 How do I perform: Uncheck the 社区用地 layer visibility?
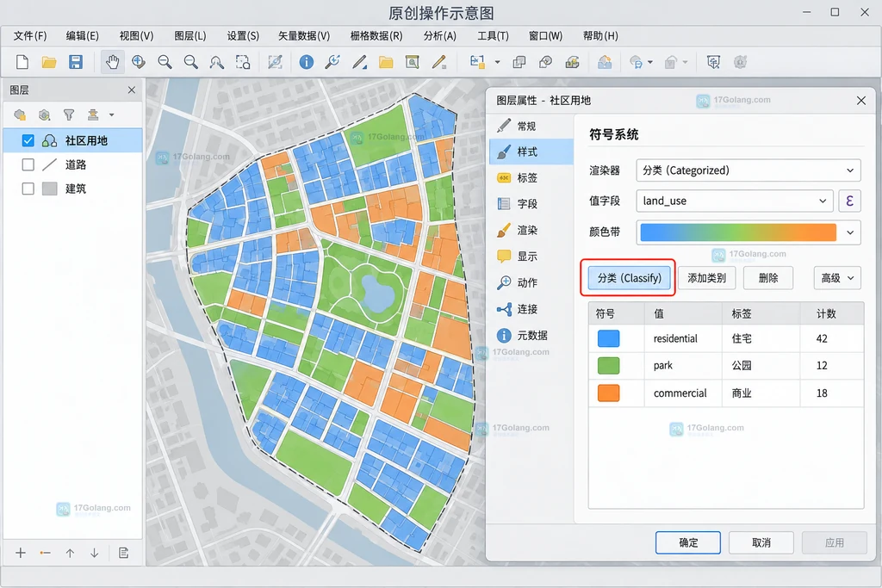pyautogui.click(x=28, y=140)
